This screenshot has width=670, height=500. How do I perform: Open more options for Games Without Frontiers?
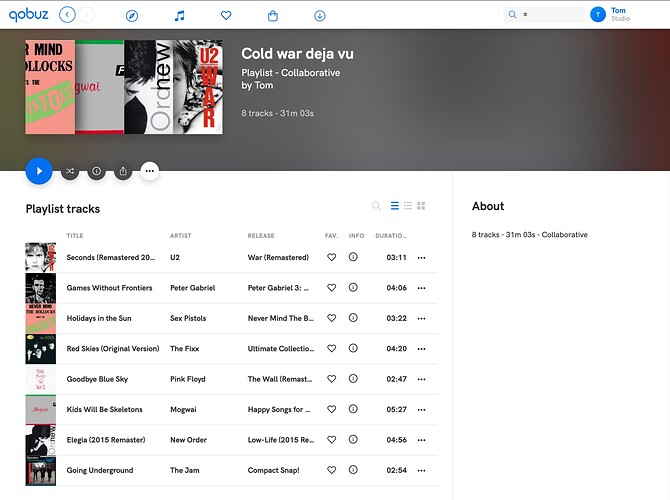(x=421, y=288)
